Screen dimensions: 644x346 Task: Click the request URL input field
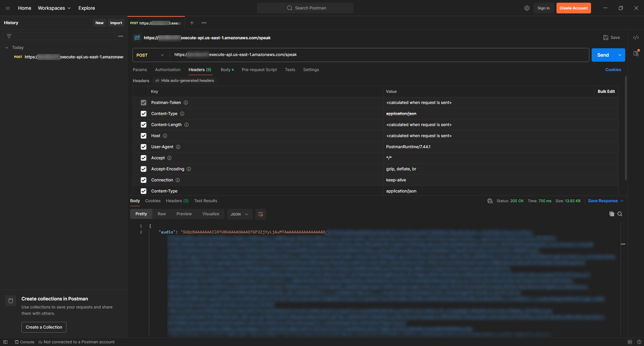click(x=379, y=55)
